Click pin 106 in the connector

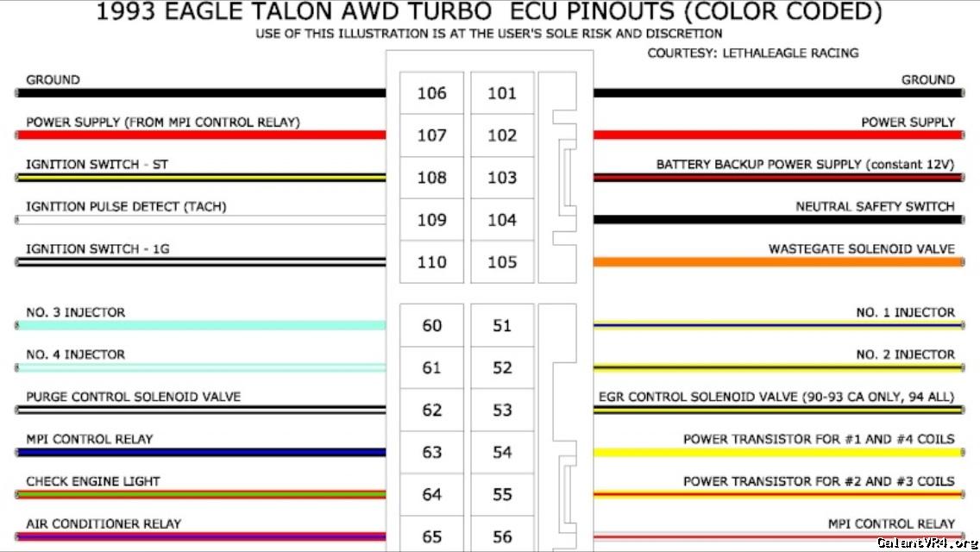[x=431, y=93]
